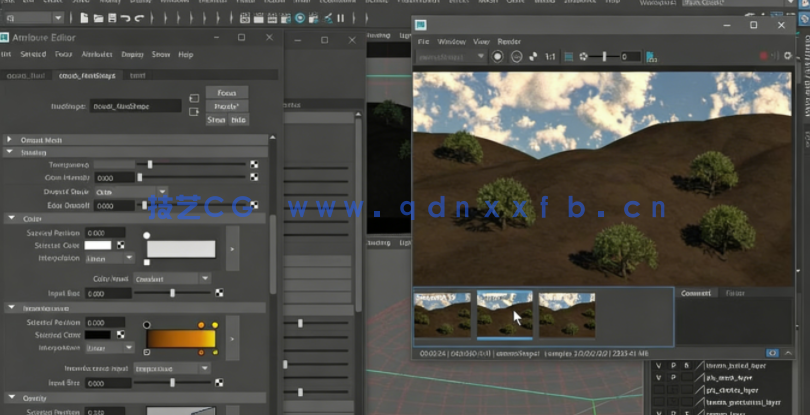The image size is (810, 415).
Task: Select the white Selected Color swatch under Color
Action: (98, 245)
